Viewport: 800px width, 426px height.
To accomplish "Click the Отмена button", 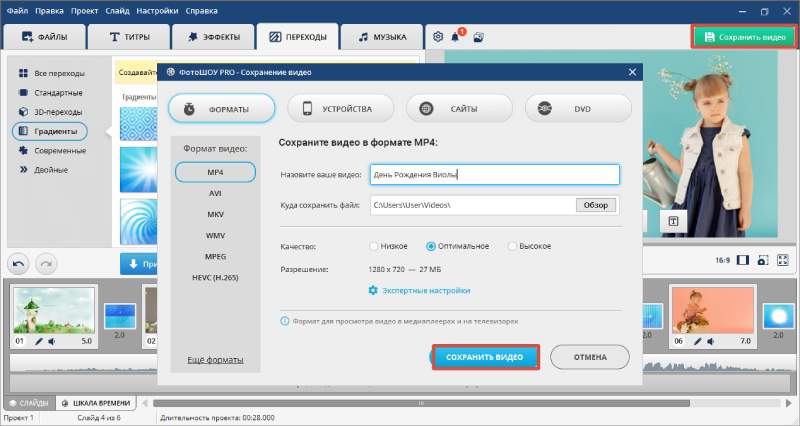I will click(590, 357).
